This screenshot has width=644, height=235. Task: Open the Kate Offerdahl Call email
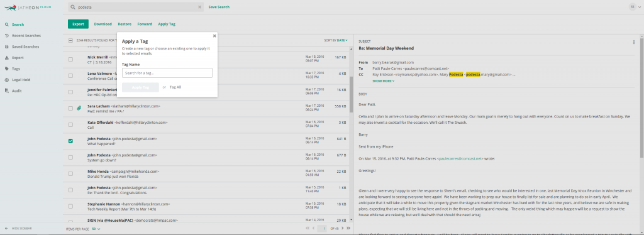tap(206, 124)
